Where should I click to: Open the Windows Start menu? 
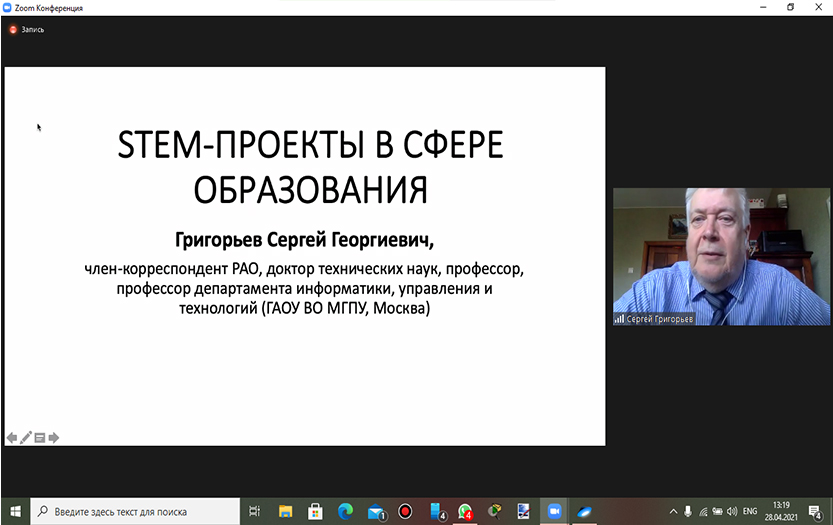[x=15, y=510]
